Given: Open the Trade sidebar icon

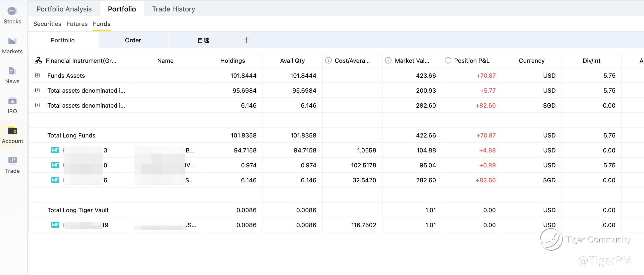Looking at the screenshot, I should 12,165.
